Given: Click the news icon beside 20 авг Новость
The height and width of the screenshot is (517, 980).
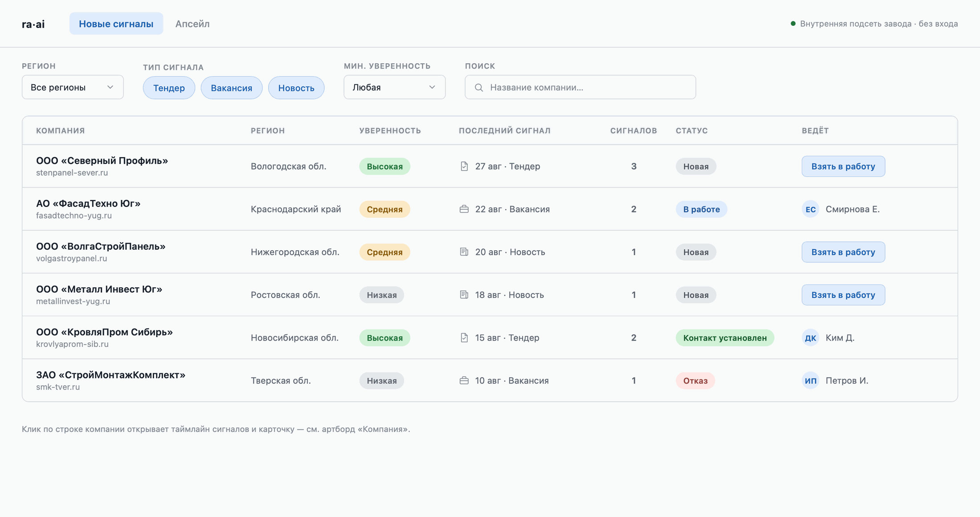Looking at the screenshot, I should (x=464, y=252).
